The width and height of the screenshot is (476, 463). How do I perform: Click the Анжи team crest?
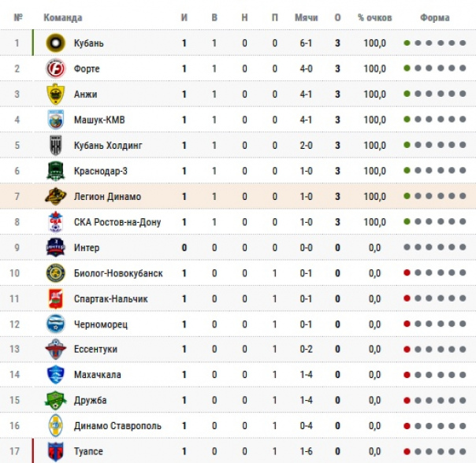54,94
